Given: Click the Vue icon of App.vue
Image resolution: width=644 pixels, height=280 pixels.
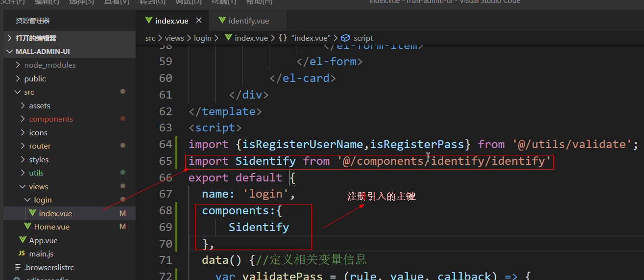Looking at the screenshot, I should click(23, 240).
